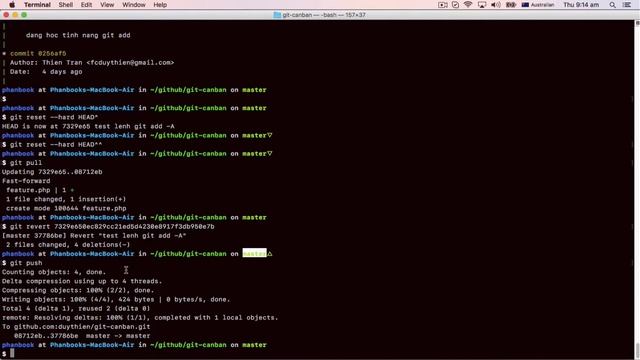Click the Terminal vertical scrollbar thumb
640x360 pixels.
[637, 350]
